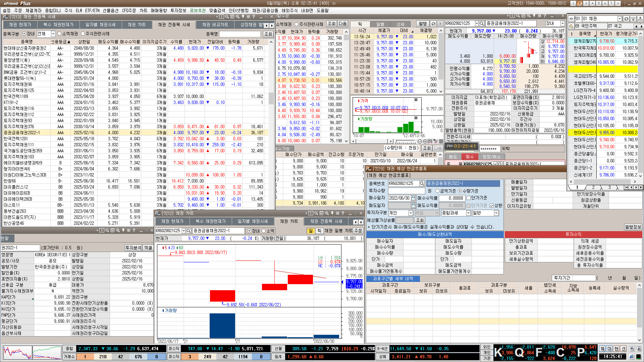
Task: Search icon next to KR6028821C25 in quote panel
Action: tap(482, 23)
